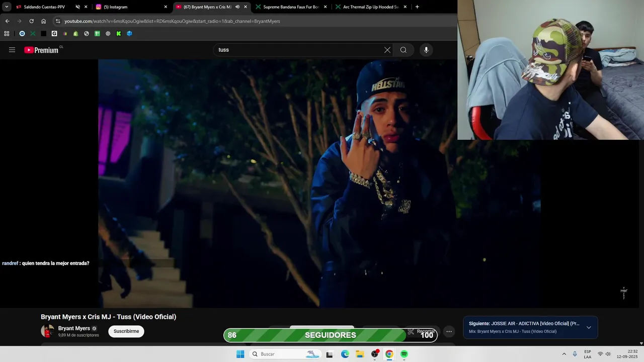Click the browser address bar URL

pos(172,21)
